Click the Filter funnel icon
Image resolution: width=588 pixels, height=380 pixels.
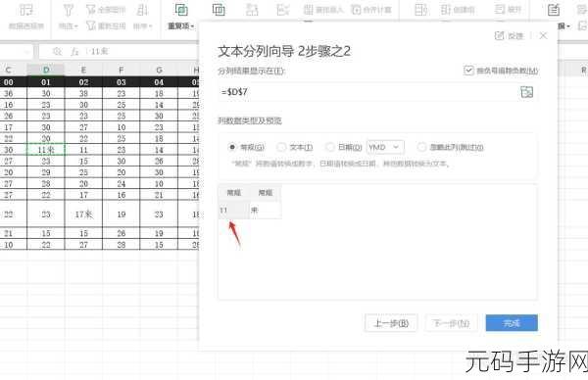(68, 10)
